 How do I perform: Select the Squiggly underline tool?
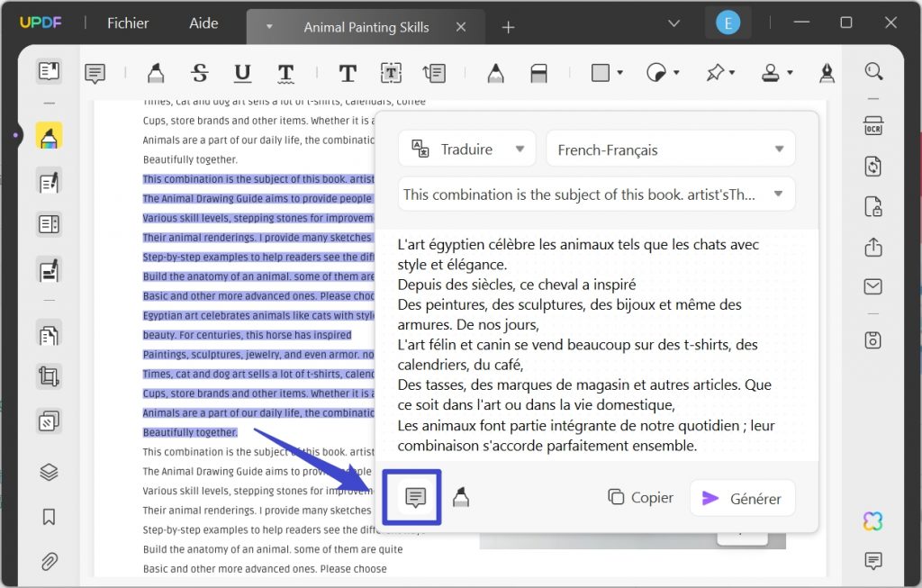(285, 74)
